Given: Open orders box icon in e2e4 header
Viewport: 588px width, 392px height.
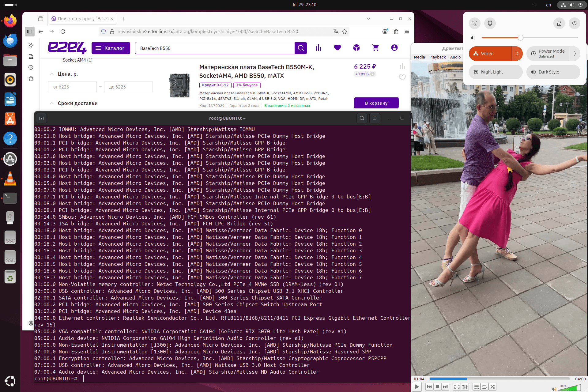Looking at the screenshot, I should pos(356,48).
